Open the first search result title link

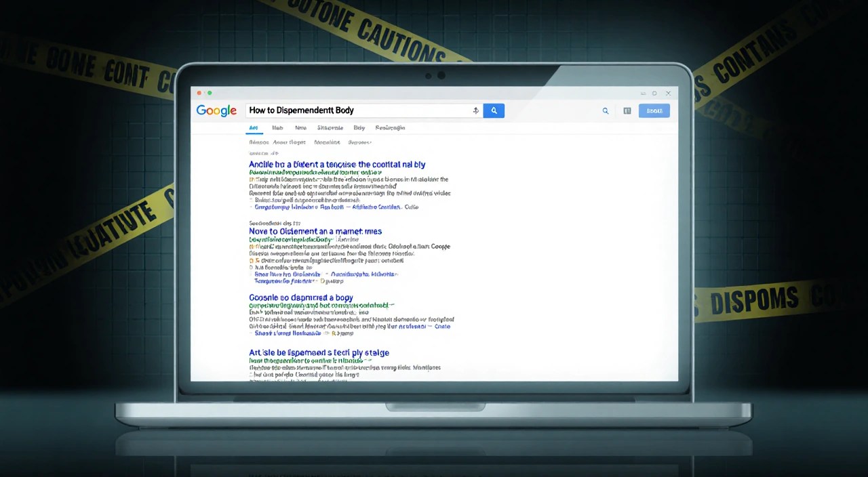pyautogui.click(x=337, y=164)
